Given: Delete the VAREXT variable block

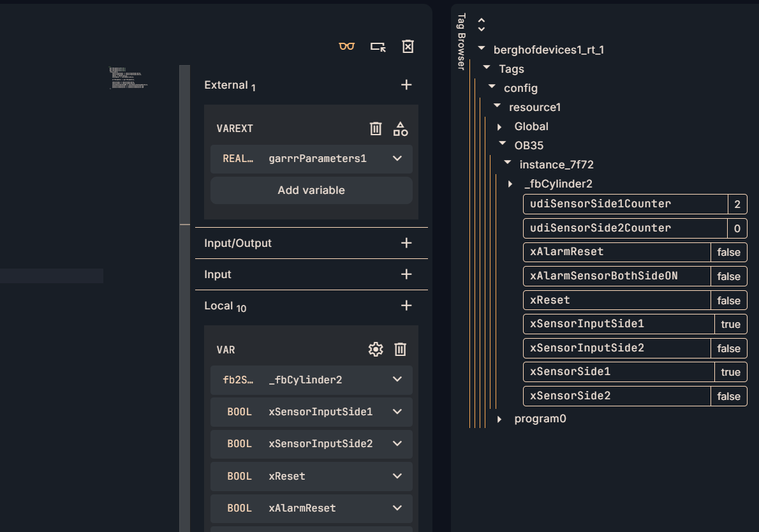Looking at the screenshot, I should point(376,129).
